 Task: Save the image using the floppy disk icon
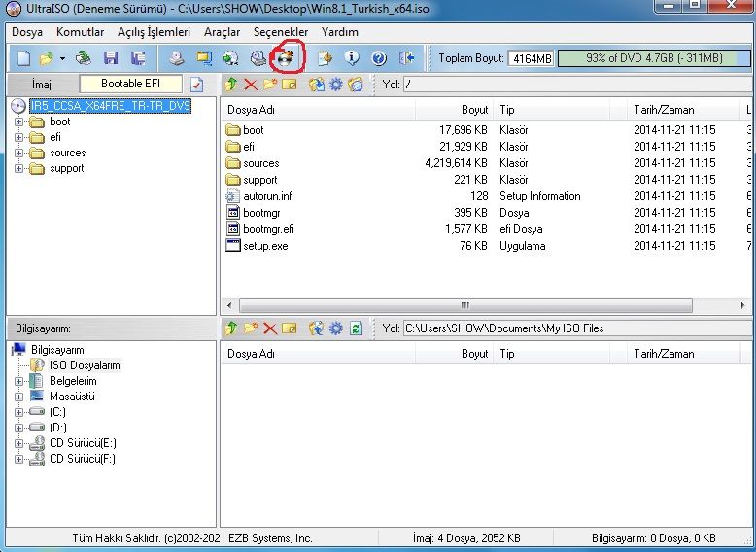pyautogui.click(x=111, y=58)
